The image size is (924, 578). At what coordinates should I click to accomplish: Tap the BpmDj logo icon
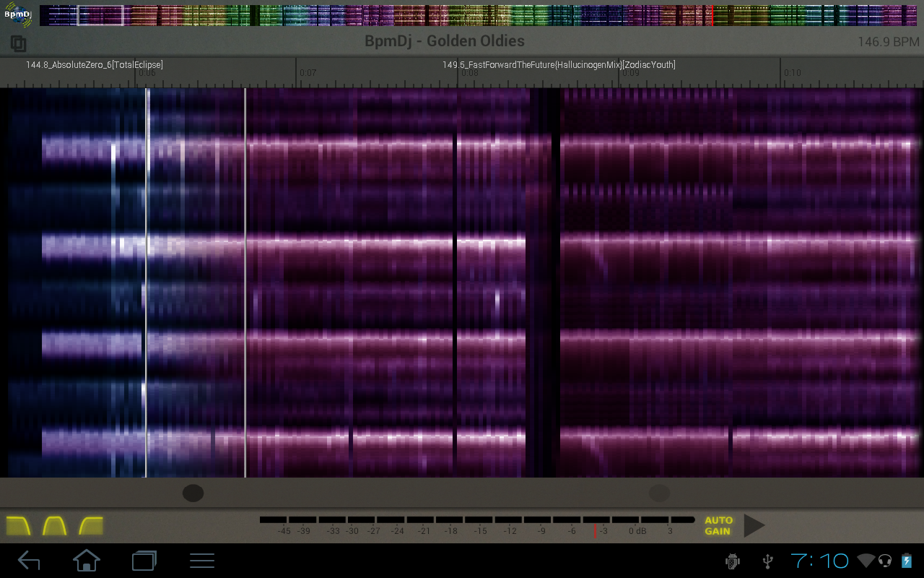(18, 14)
